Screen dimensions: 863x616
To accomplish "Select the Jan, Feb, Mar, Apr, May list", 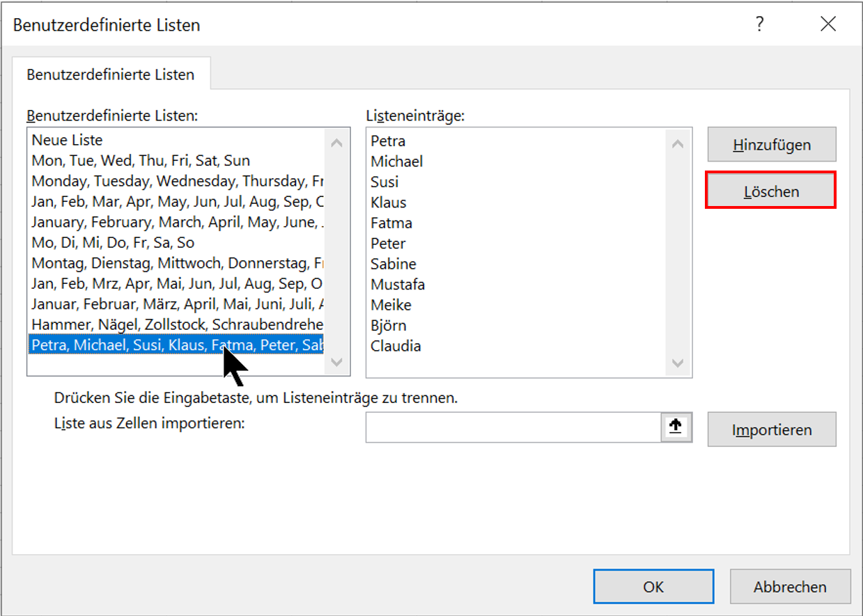I will (x=176, y=202).
